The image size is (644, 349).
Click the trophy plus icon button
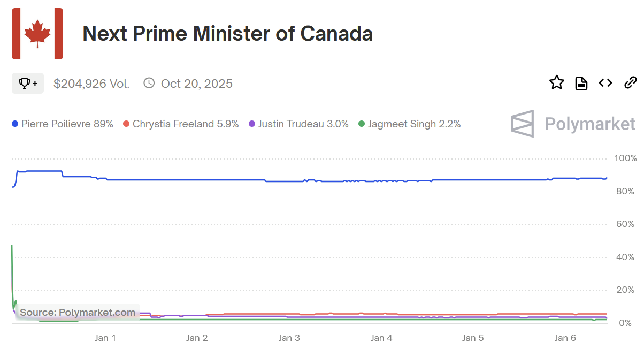click(28, 84)
